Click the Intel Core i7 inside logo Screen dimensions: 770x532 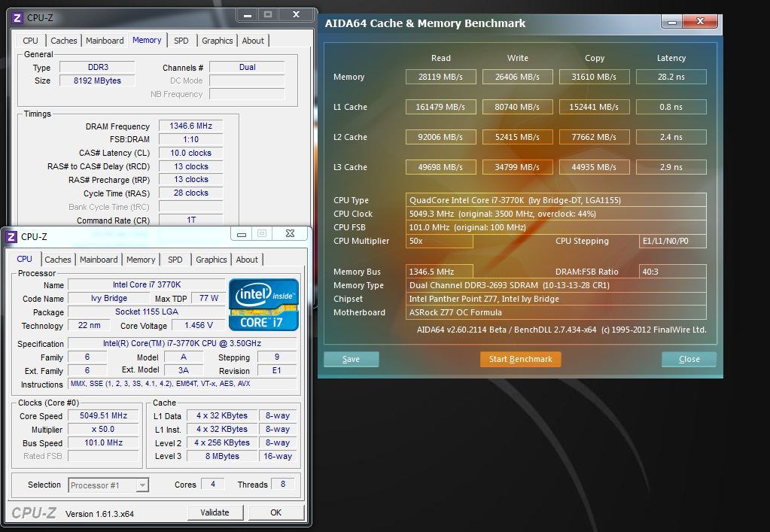pos(263,305)
